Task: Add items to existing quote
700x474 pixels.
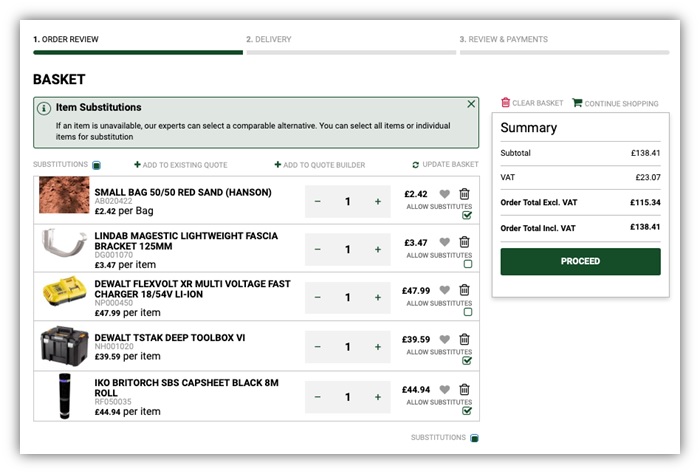Action: 181,165
